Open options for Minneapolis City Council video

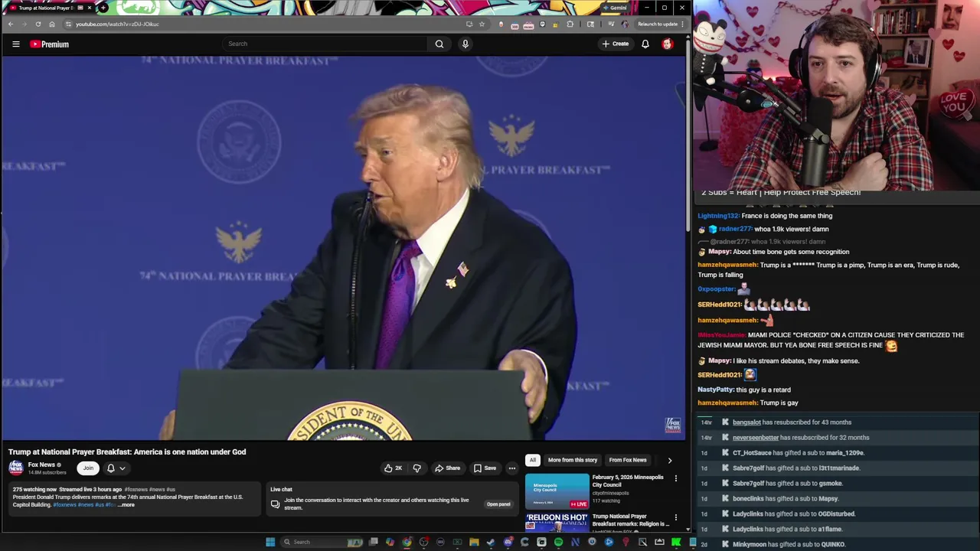click(x=676, y=478)
